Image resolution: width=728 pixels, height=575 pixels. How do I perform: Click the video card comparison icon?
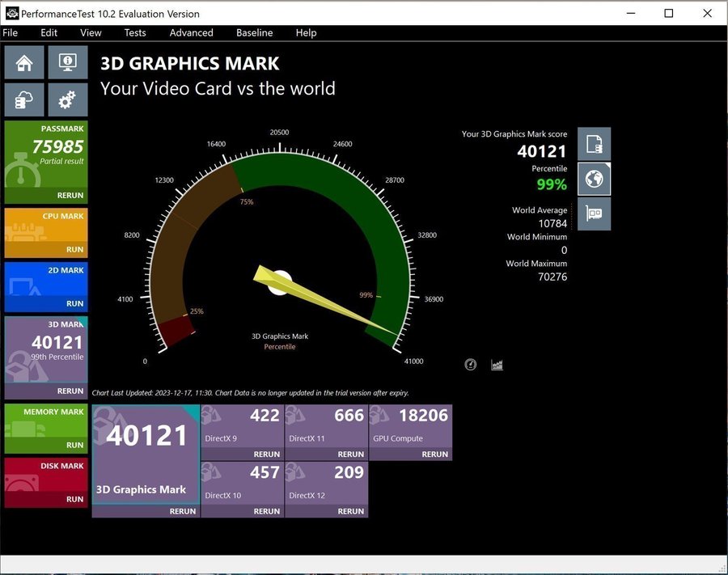pos(595,214)
